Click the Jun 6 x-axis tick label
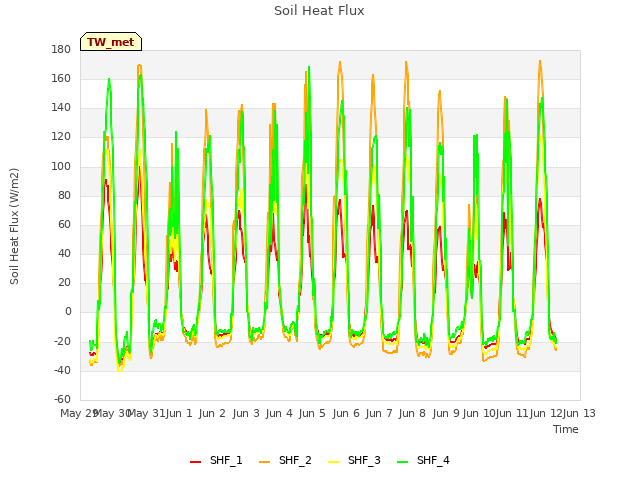The image size is (640, 480). coord(346,413)
